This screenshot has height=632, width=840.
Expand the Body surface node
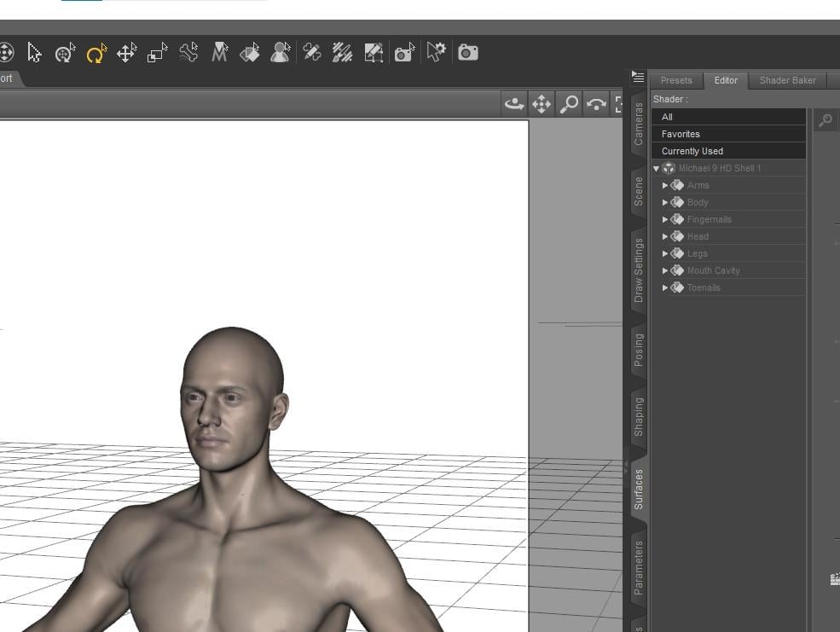point(665,202)
